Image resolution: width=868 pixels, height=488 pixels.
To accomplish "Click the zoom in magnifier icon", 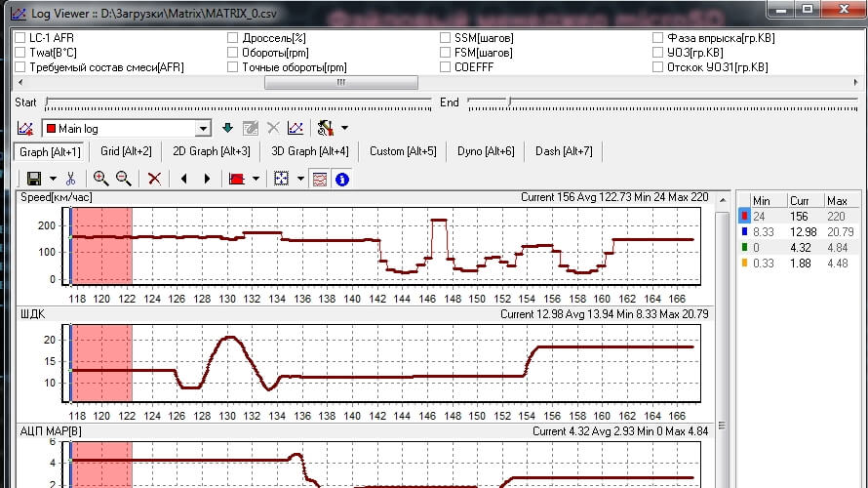I will click(x=100, y=179).
